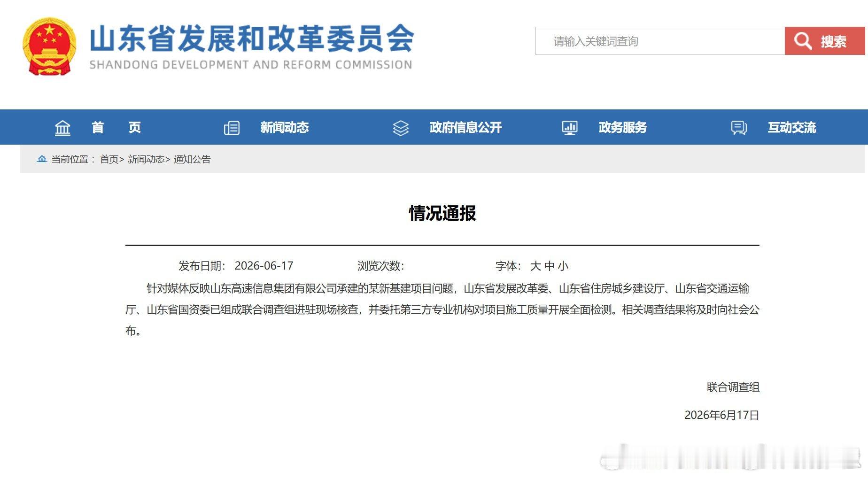Set font size to 中
The image size is (868, 479).
(550, 266)
